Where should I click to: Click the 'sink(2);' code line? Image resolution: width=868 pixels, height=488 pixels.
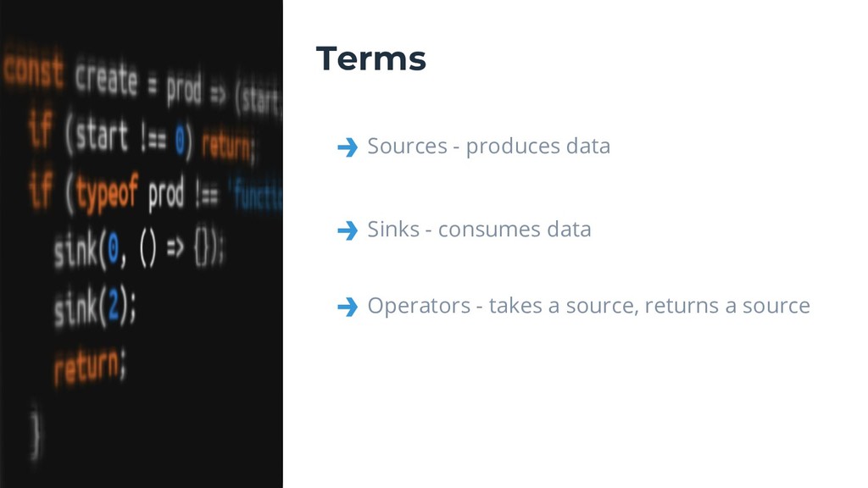click(x=95, y=308)
